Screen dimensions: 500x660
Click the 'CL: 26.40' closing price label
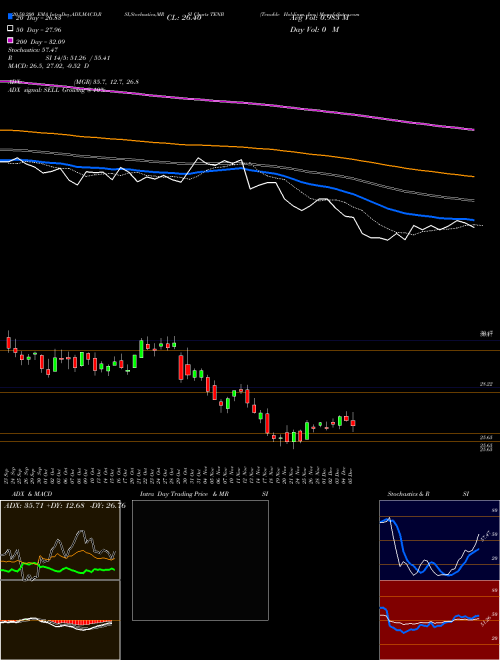pos(184,18)
